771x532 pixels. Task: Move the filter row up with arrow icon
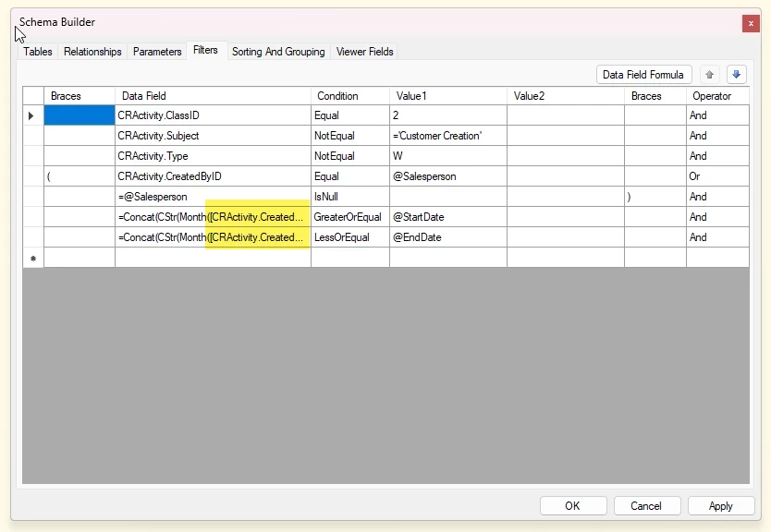[709, 75]
